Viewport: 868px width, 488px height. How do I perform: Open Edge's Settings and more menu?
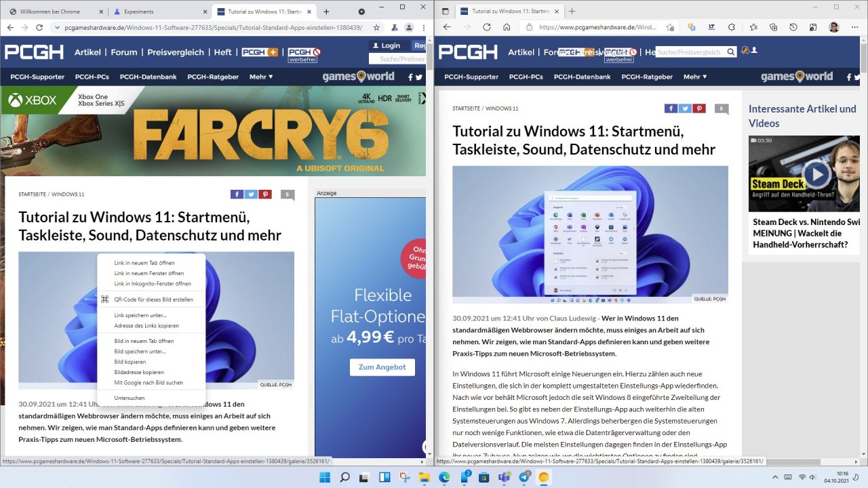[854, 27]
